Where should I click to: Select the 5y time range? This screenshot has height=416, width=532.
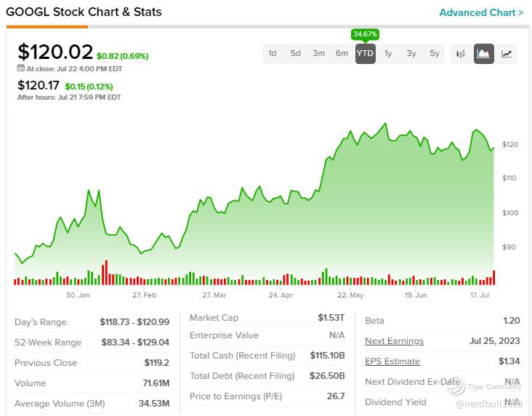click(435, 54)
